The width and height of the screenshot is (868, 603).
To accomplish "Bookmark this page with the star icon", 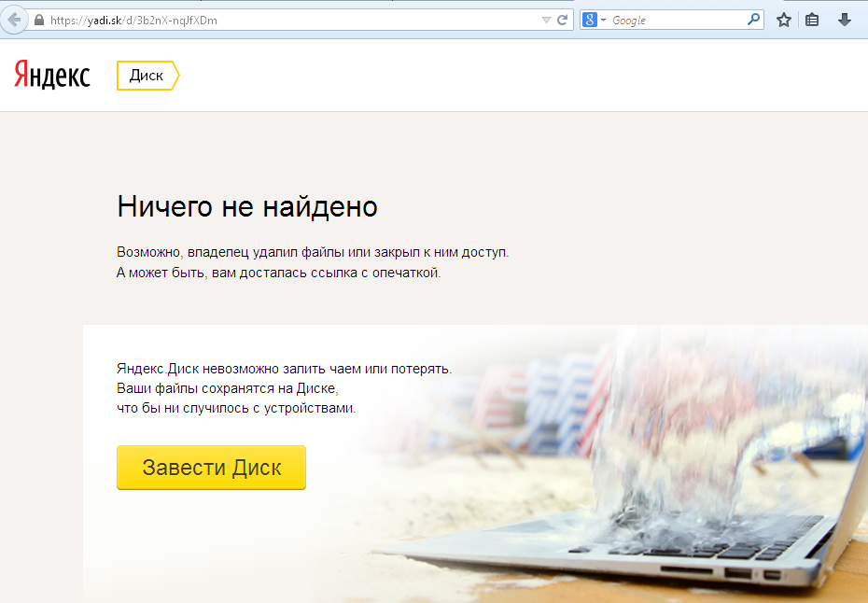I will [x=784, y=20].
